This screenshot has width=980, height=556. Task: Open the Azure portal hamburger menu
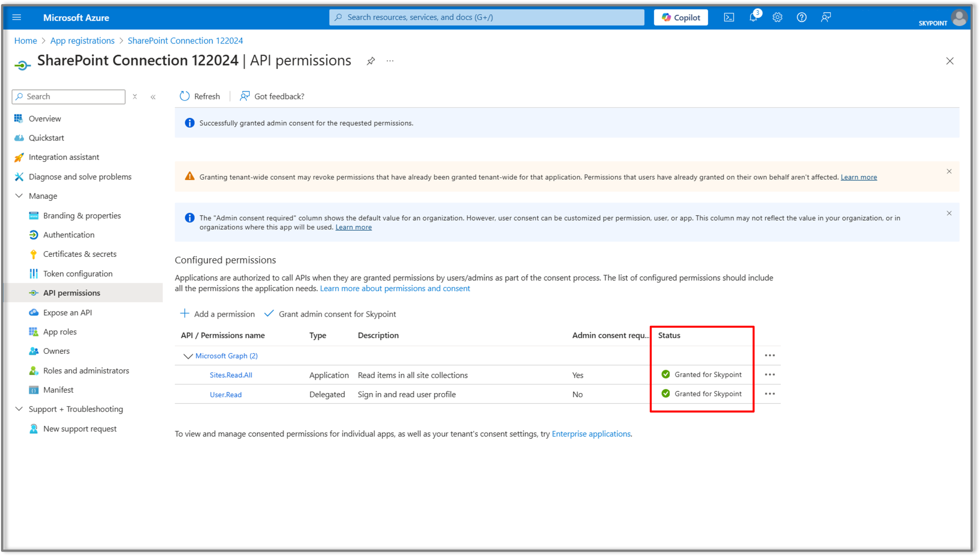[17, 17]
